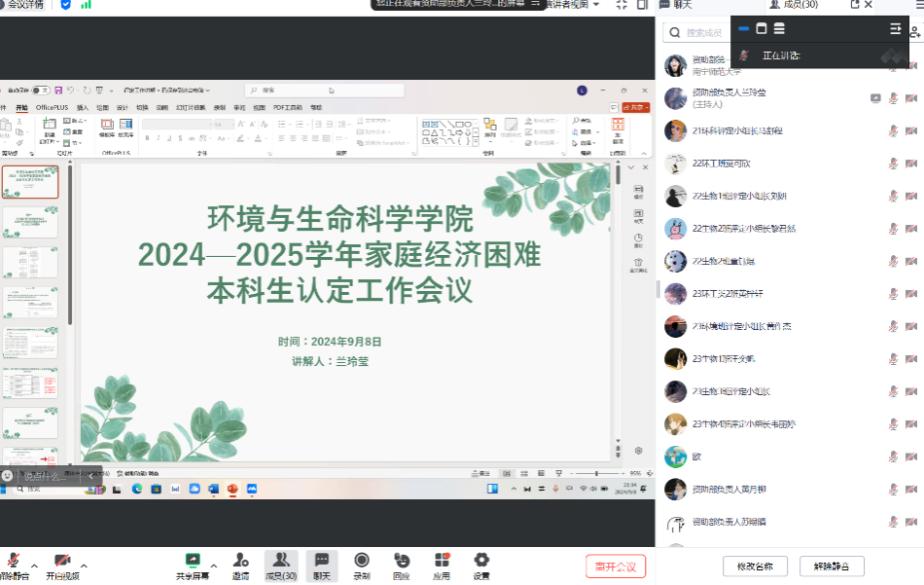Expand the video options arrow beside camera
This screenshot has height=585, width=924.
coord(85,566)
